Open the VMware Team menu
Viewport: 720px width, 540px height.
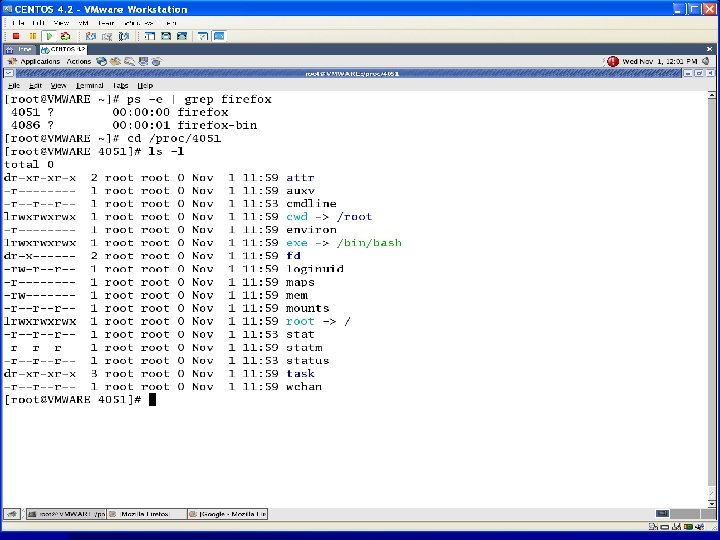point(106,22)
